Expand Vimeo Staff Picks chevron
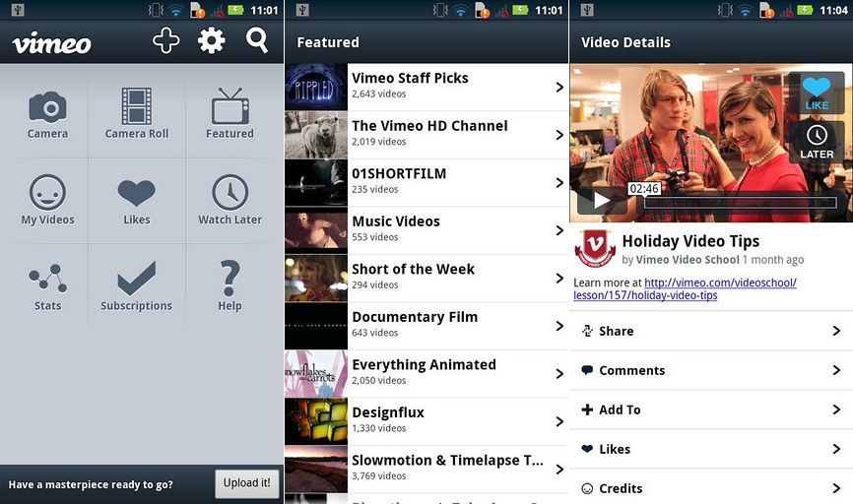Image resolution: width=853 pixels, height=504 pixels. [x=559, y=87]
